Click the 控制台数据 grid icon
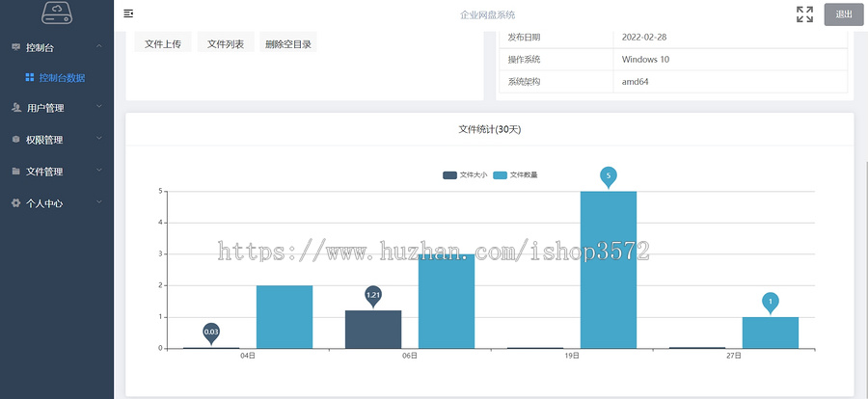Screen dimensions: 868x399 (x=30, y=77)
